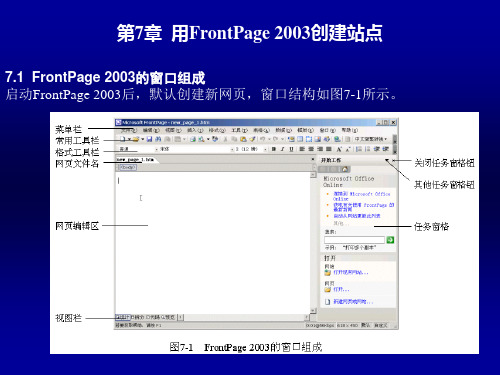Image resolution: width=500 pixels, height=375 pixels.
Task: Click the green search Go arrow button
Action: tap(390, 240)
